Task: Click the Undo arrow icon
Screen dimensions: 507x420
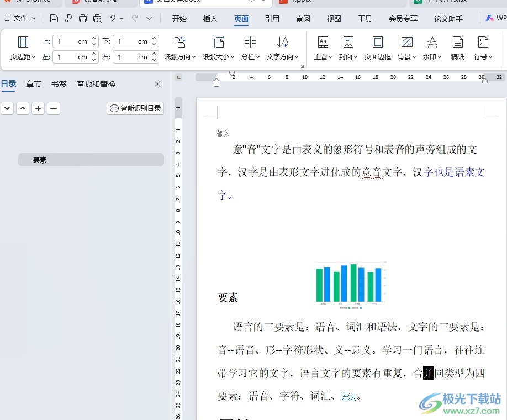Action: [112, 18]
